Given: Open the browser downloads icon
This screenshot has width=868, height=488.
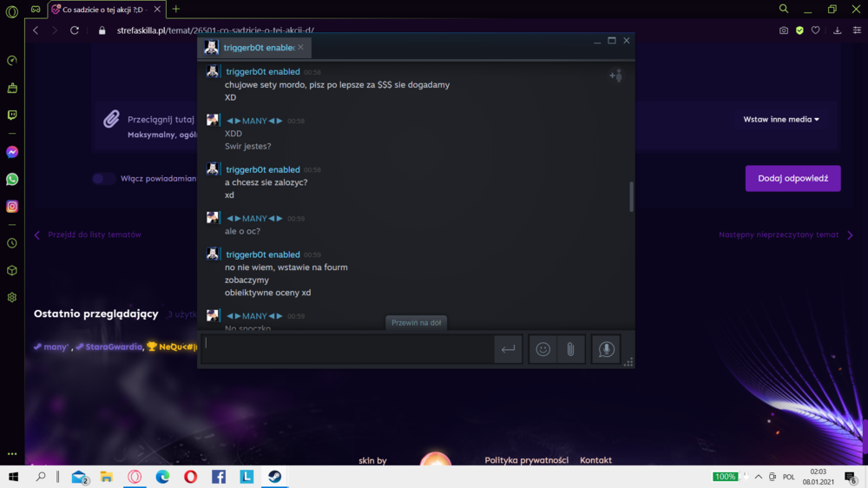Looking at the screenshot, I should [x=837, y=30].
